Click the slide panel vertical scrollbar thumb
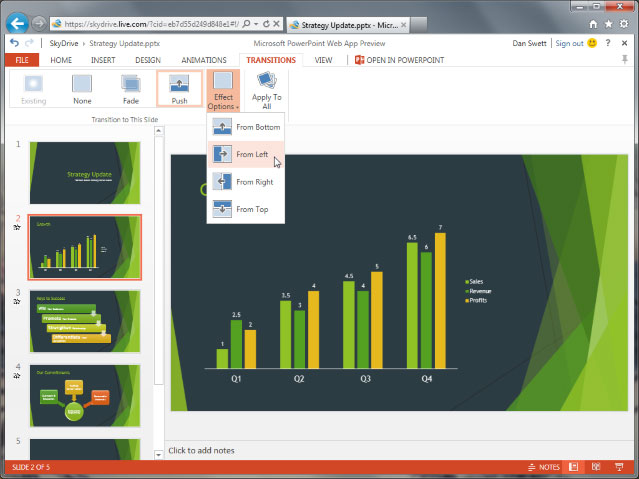 159,260
